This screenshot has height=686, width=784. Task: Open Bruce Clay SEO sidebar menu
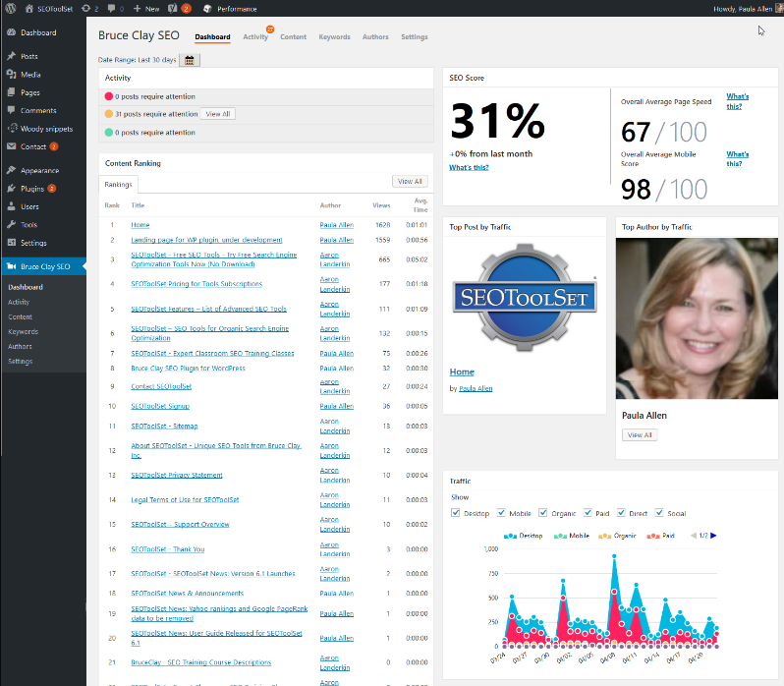43,266
